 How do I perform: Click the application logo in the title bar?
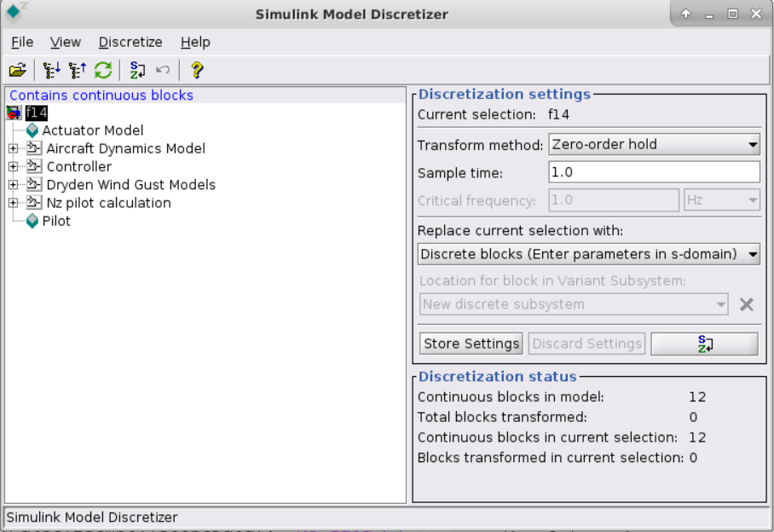point(14,12)
